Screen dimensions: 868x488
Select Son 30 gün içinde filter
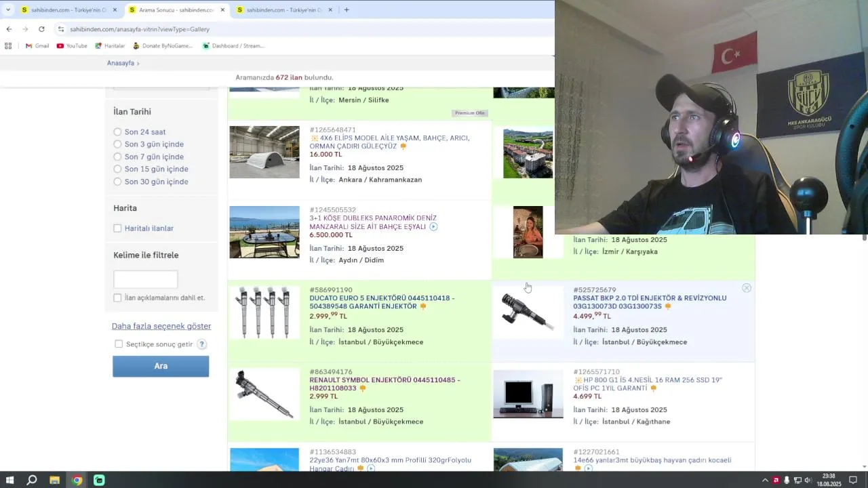pos(117,182)
